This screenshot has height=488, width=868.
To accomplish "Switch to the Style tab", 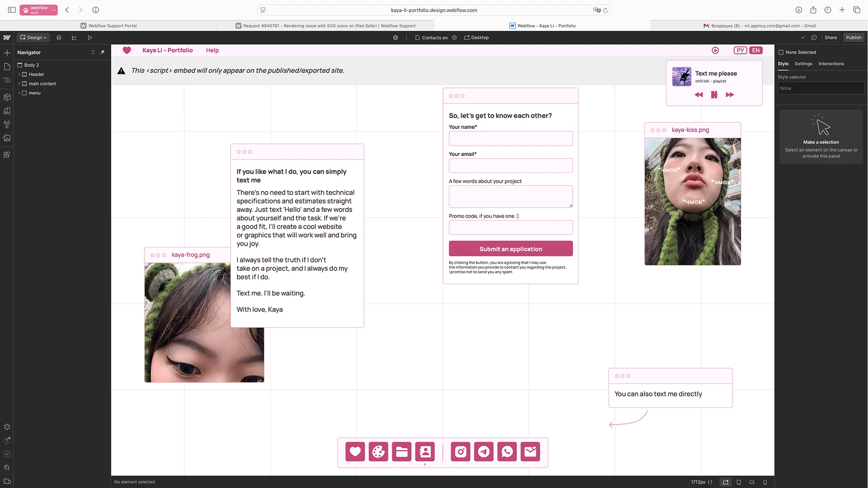I will pyautogui.click(x=783, y=64).
